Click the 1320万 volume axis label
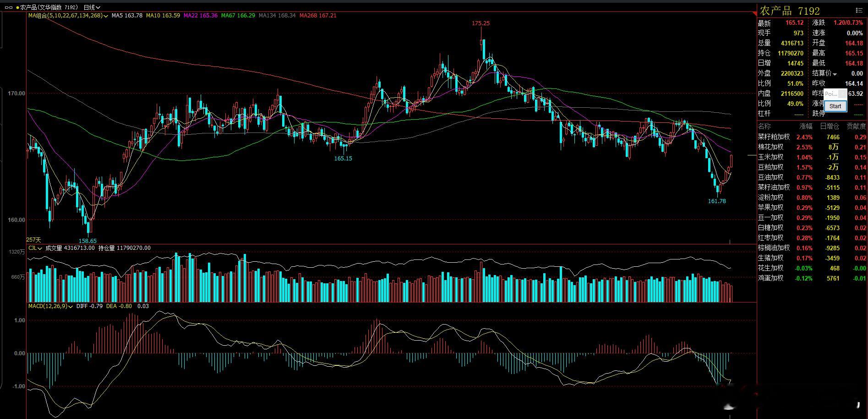Image resolution: width=868 pixels, height=419 pixels. (x=17, y=252)
